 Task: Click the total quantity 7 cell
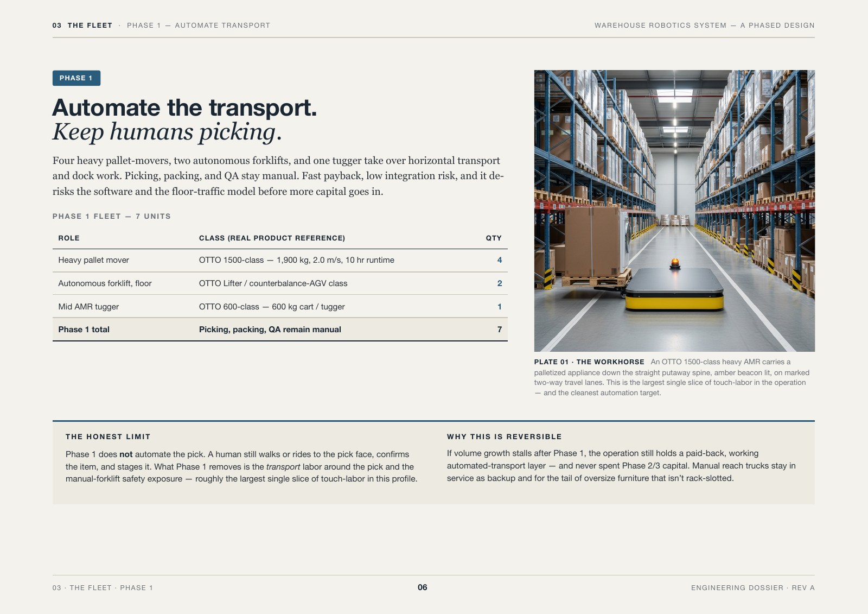pos(500,330)
